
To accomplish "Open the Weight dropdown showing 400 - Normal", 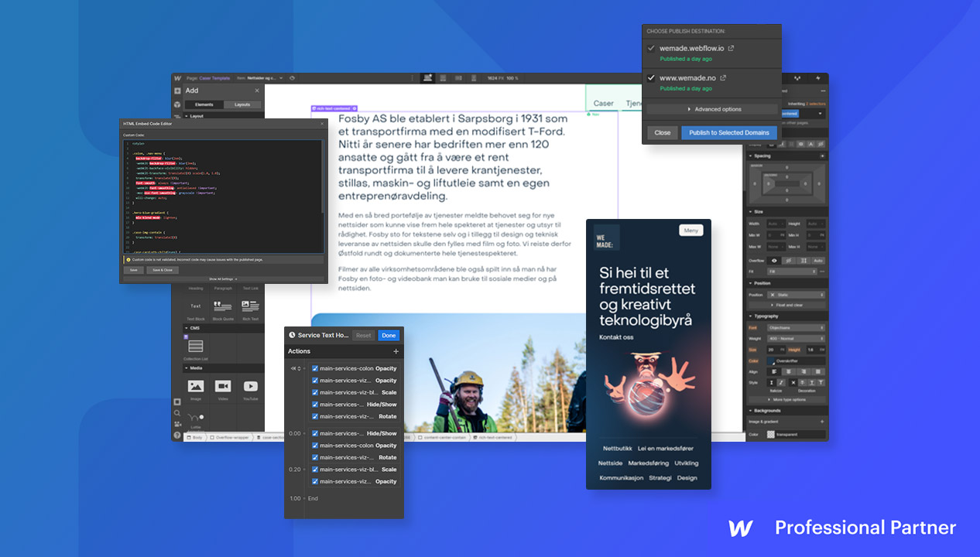I will pyautogui.click(x=796, y=338).
